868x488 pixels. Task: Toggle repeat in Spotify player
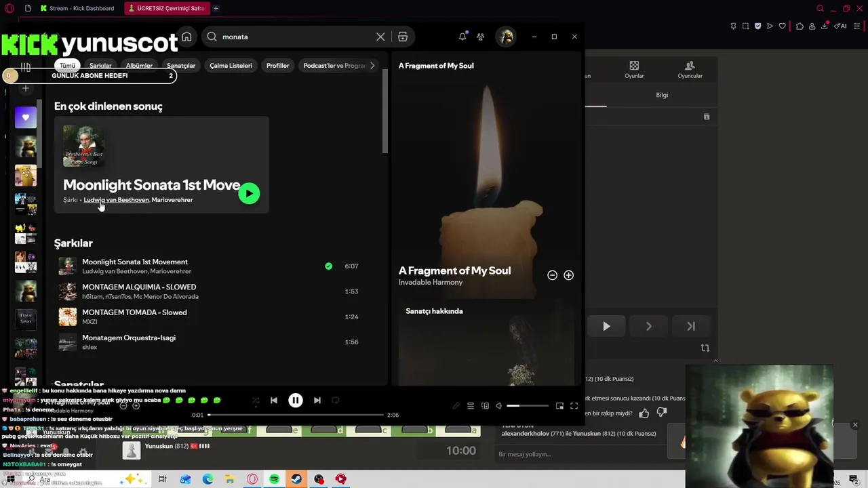(335, 401)
